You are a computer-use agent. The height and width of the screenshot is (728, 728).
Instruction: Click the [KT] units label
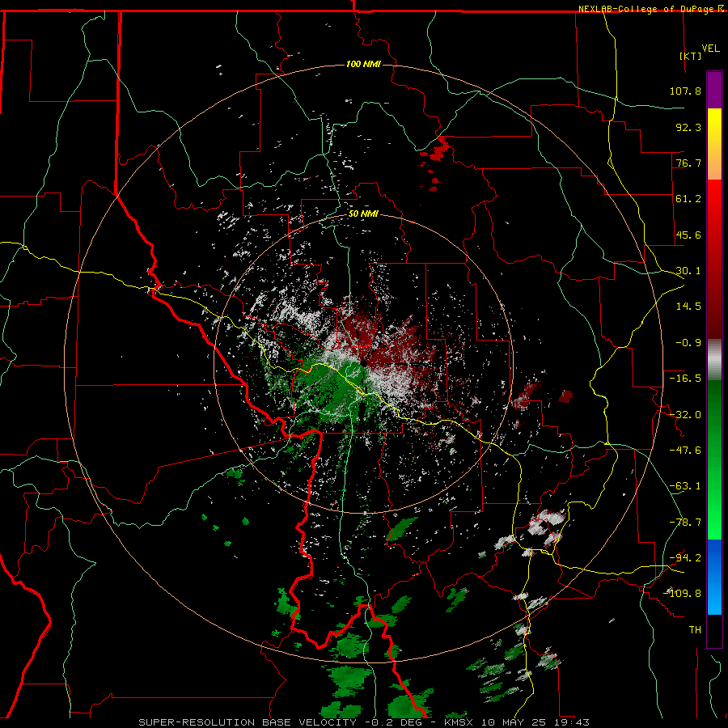691,56
